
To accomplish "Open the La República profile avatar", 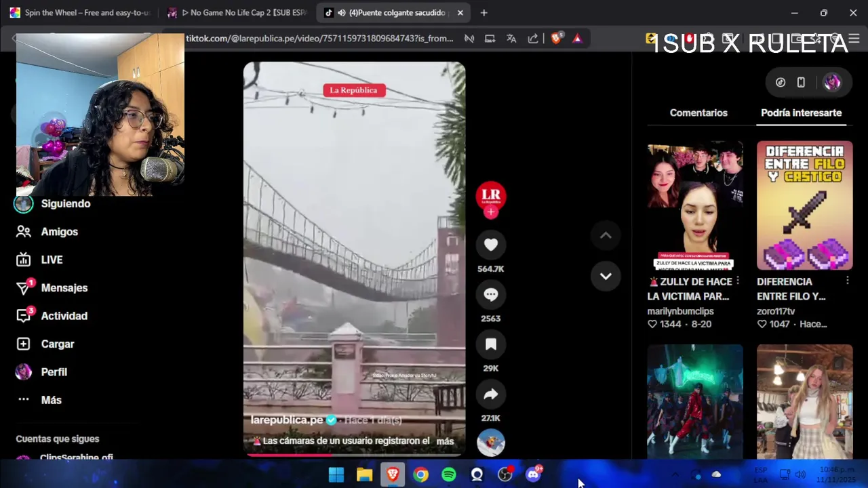I will (491, 195).
